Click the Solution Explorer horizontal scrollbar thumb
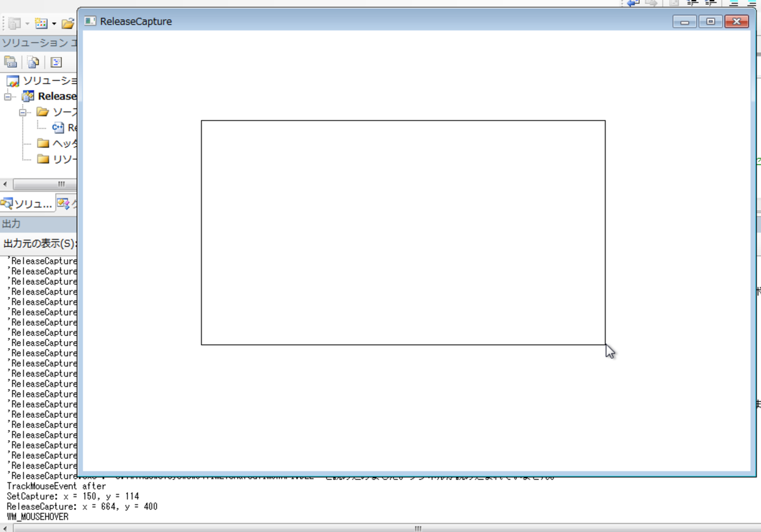This screenshot has width=761, height=532. 45,184
